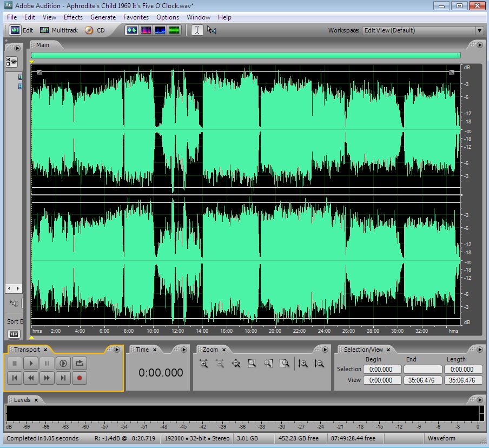Toggle the Loop playback button
This screenshot has height=448, width=489.
pos(80,364)
